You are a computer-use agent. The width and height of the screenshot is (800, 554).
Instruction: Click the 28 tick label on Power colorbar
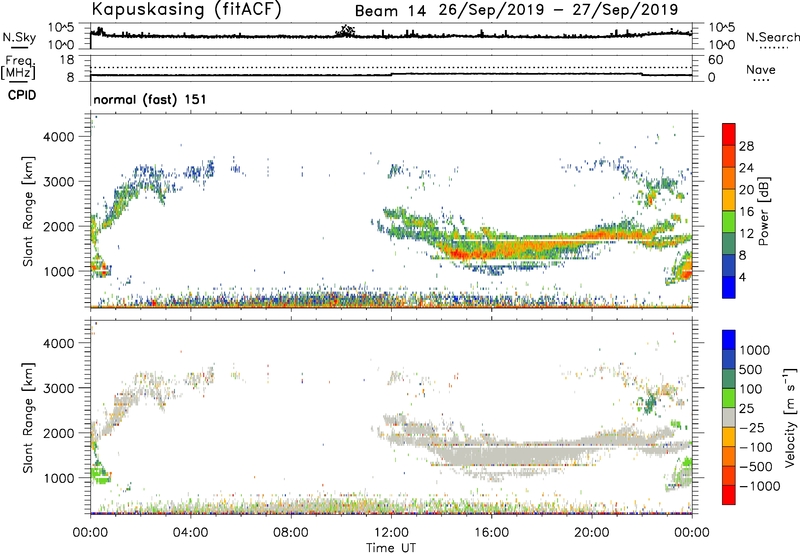(746, 146)
